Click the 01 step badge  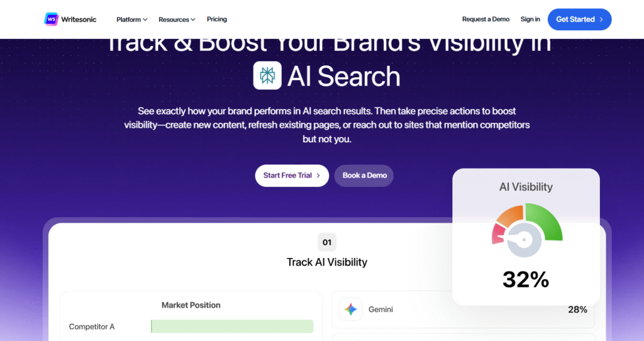coord(327,242)
